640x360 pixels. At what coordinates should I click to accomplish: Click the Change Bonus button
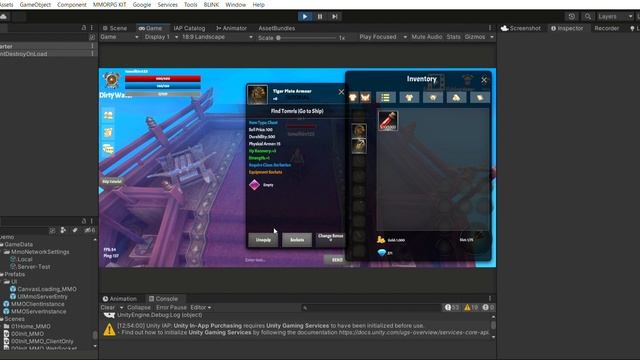click(330, 240)
